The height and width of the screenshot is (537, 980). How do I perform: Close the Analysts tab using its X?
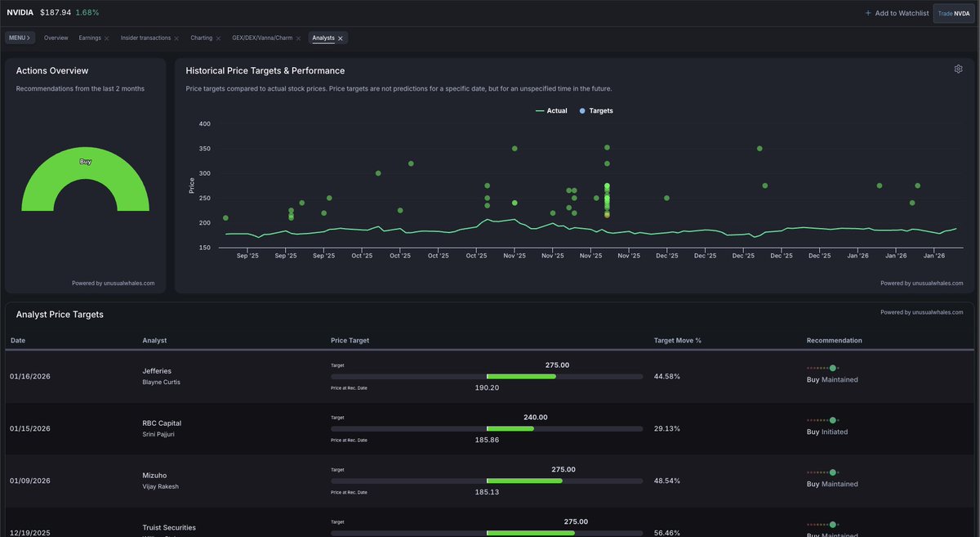[341, 38]
